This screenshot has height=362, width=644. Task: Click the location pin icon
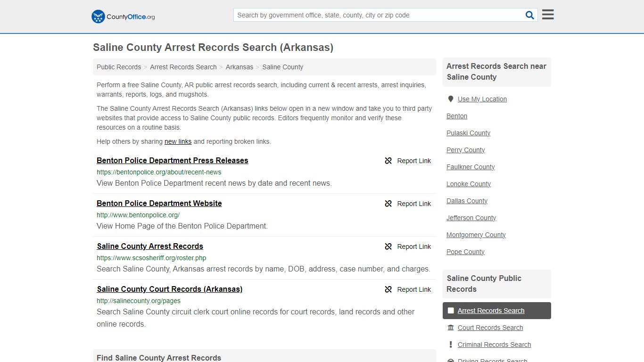pyautogui.click(x=450, y=99)
